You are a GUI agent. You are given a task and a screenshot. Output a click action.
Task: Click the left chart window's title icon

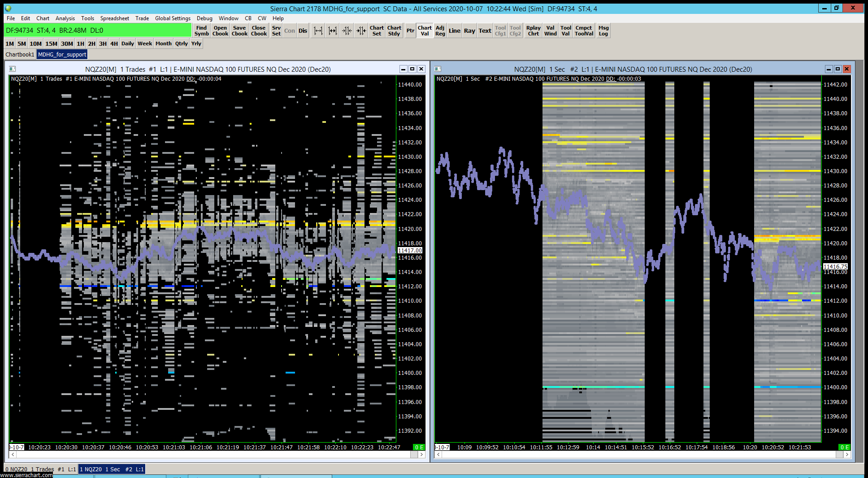pyautogui.click(x=13, y=69)
